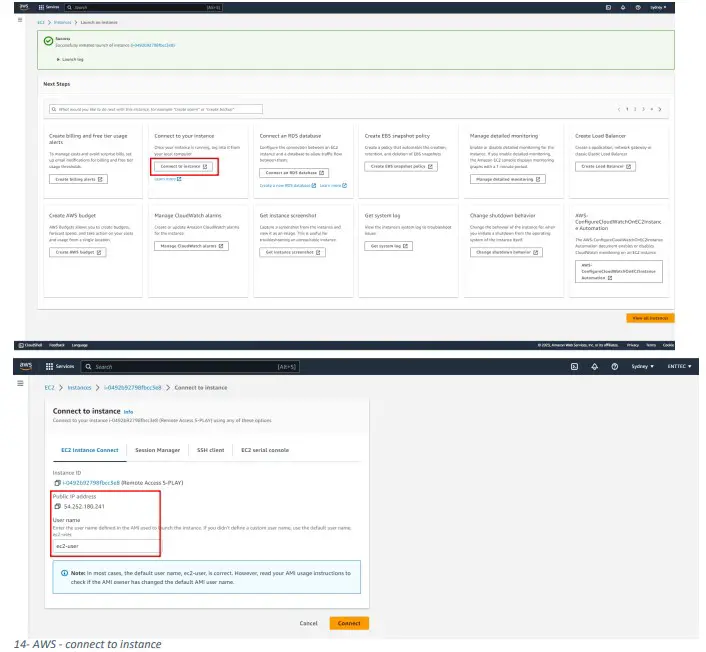Click the User name field containing ec2-user
The image size is (706, 652).
coord(106,547)
